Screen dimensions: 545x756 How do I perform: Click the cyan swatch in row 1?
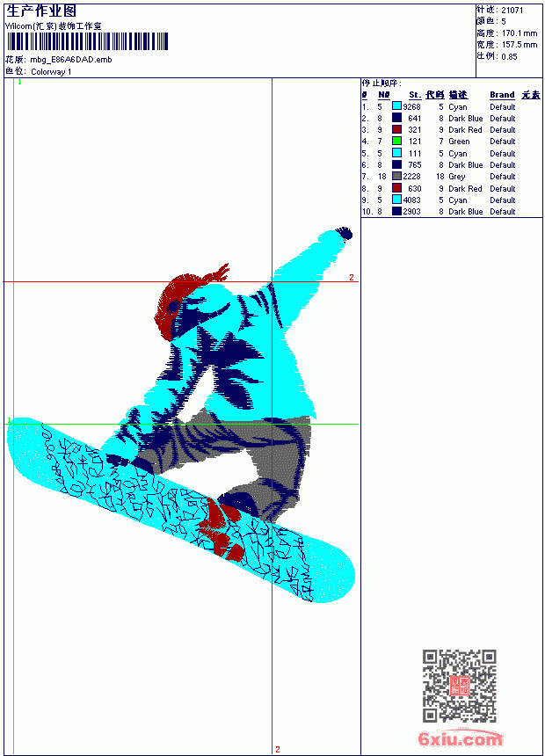pyautogui.click(x=396, y=106)
